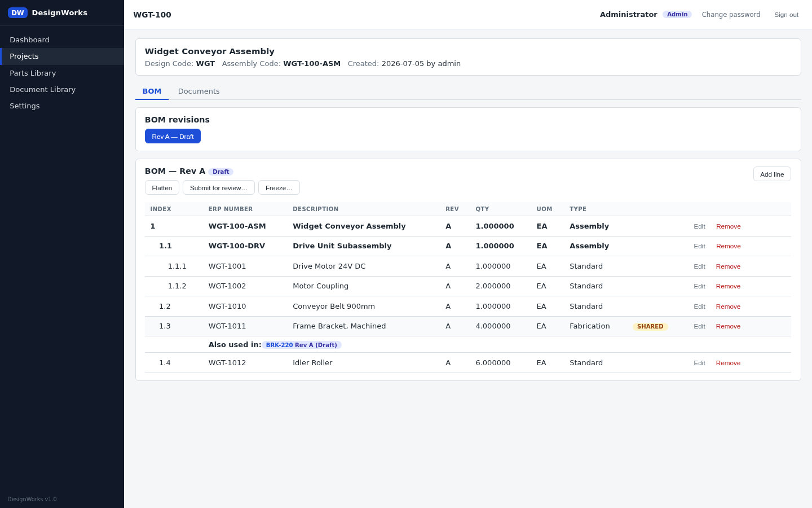Viewport: 812px width, 508px height.
Task: Select the BOM tab
Action: 152,91
